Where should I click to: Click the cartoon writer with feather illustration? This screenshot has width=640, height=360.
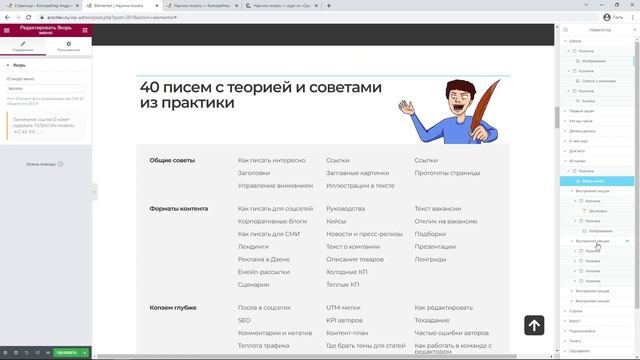coord(449,111)
